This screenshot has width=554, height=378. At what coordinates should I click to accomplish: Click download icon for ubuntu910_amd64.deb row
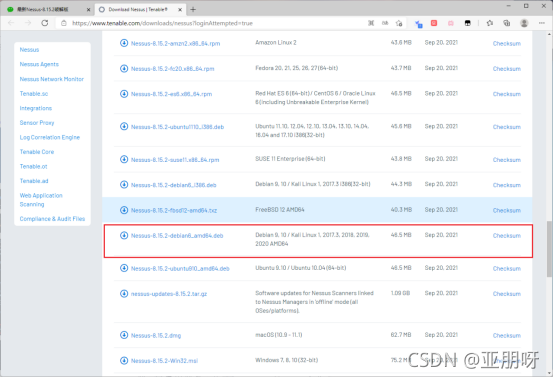tap(124, 268)
